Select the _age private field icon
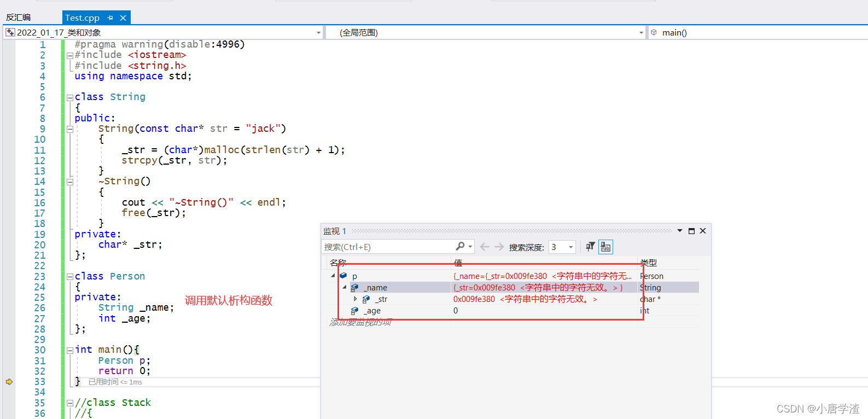 pyautogui.click(x=354, y=310)
